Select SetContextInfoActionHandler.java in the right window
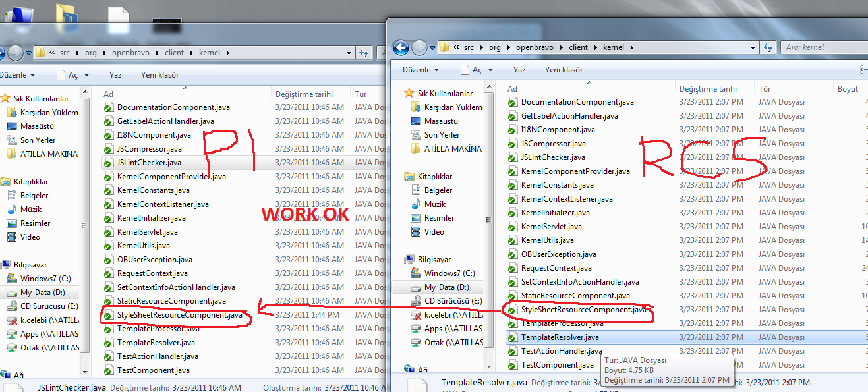 (x=580, y=282)
